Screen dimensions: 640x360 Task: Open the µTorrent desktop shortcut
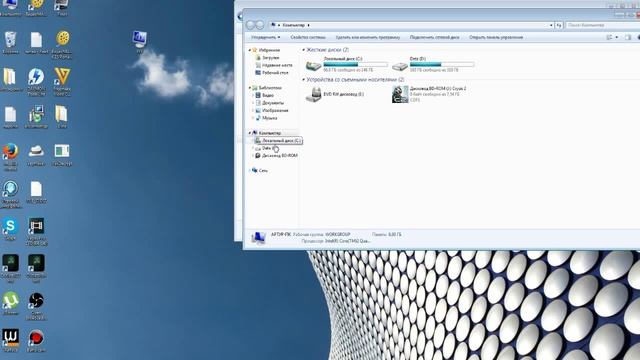click(x=10, y=303)
